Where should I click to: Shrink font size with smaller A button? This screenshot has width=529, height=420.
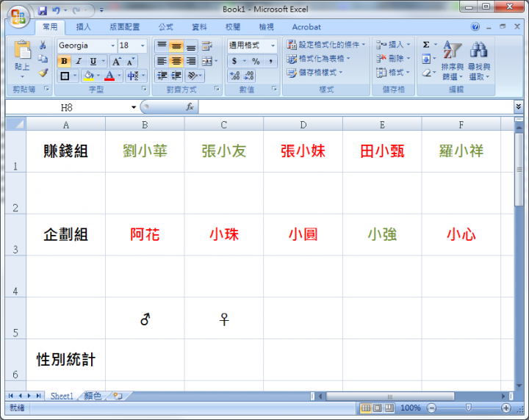[x=130, y=62]
